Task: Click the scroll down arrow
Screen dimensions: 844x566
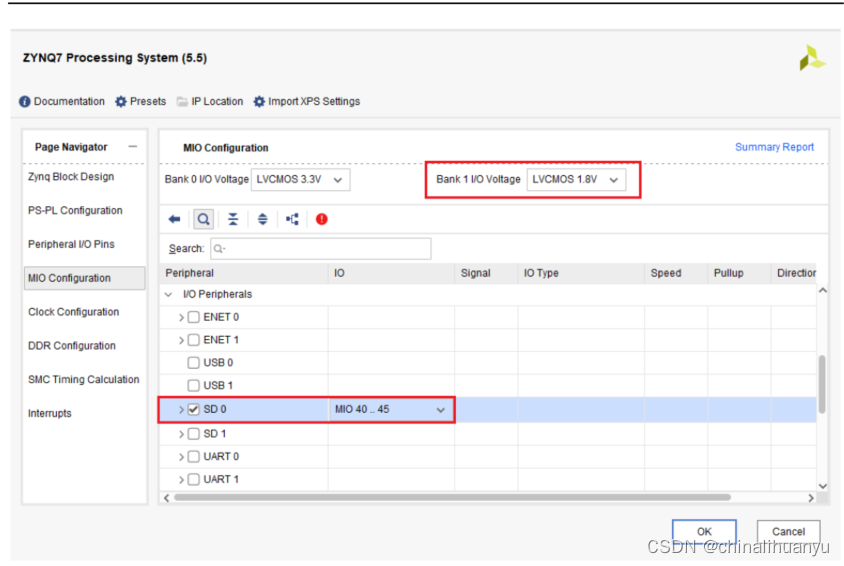Action: (x=822, y=486)
